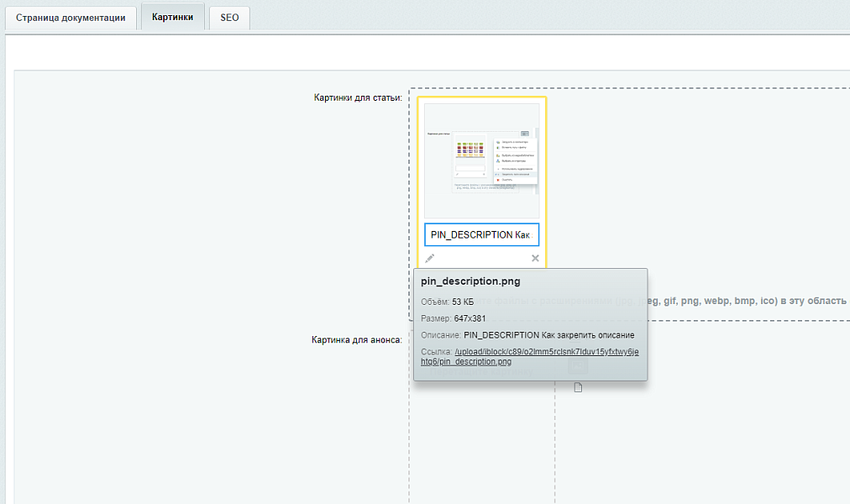Delete the image with the X icon
Screen dimensions: 850x504
coord(535,258)
